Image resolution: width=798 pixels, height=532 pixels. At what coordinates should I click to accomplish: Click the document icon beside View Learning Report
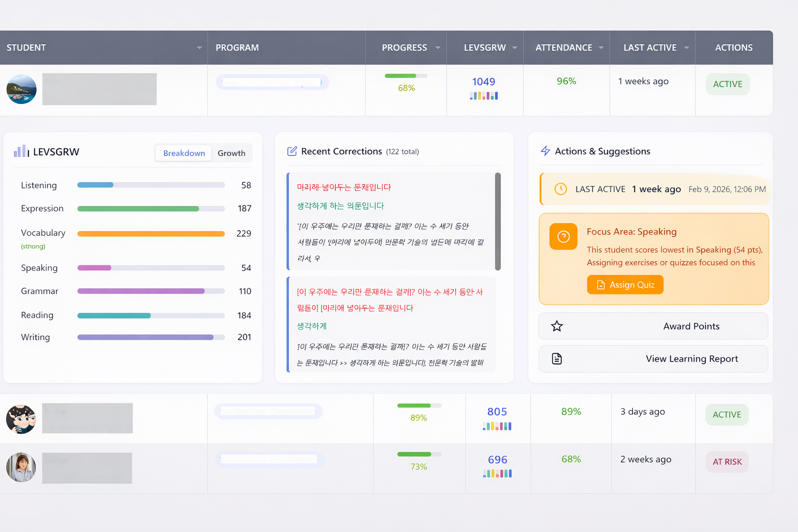point(556,358)
